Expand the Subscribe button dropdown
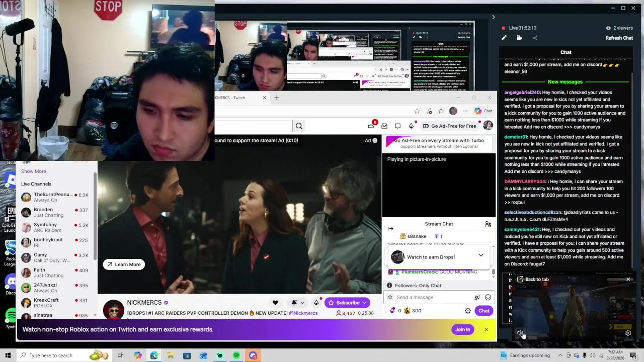This screenshot has width=644, height=362. point(364,303)
